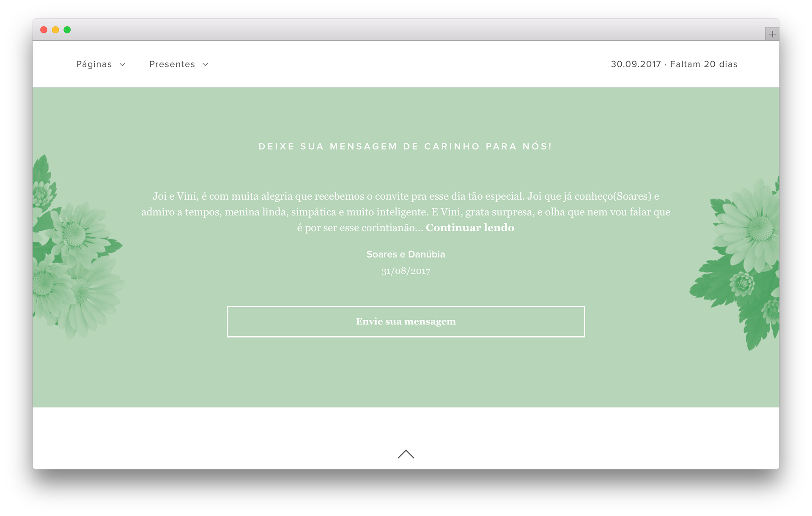Open the Páginas menu
The height and width of the screenshot is (516, 812).
click(101, 64)
